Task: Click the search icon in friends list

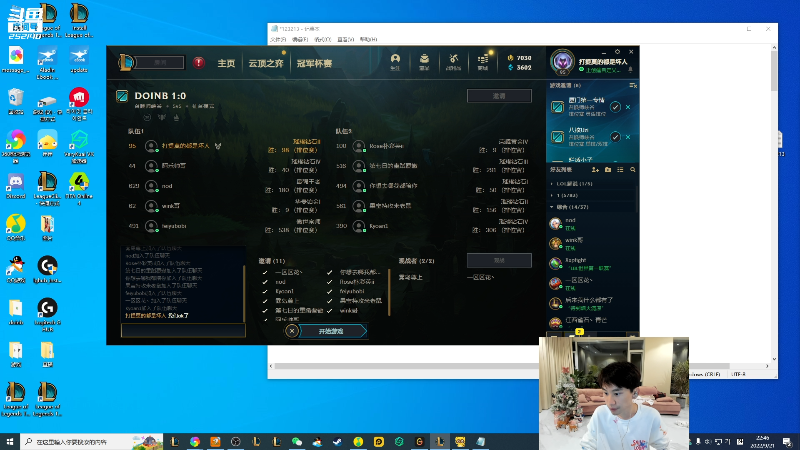Action: click(x=633, y=169)
